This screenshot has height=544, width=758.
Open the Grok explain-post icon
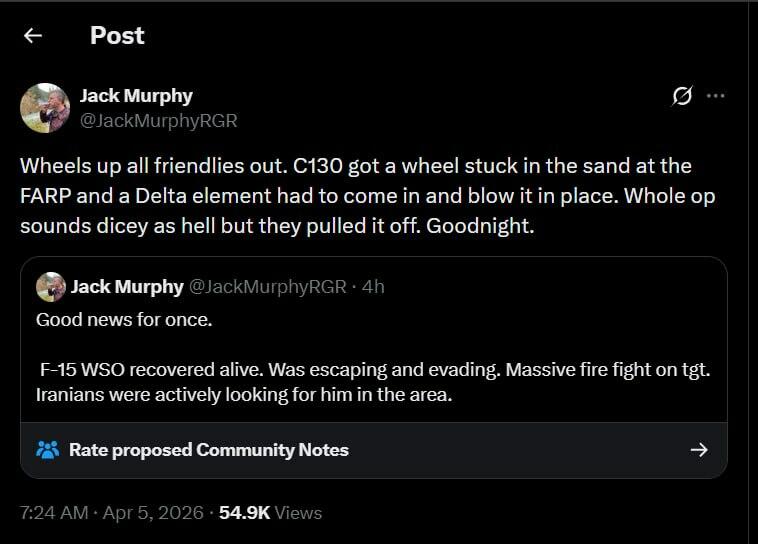point(682,96)
